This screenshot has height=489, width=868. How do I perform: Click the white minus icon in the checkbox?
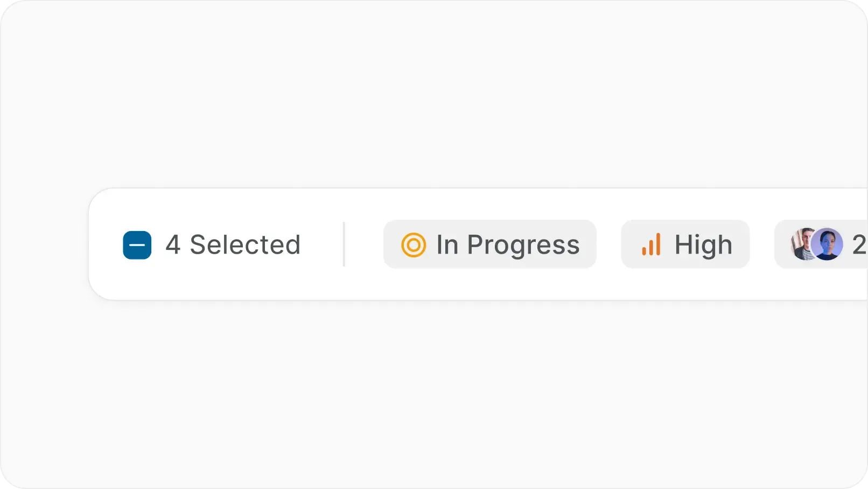(x=137, y=245)
